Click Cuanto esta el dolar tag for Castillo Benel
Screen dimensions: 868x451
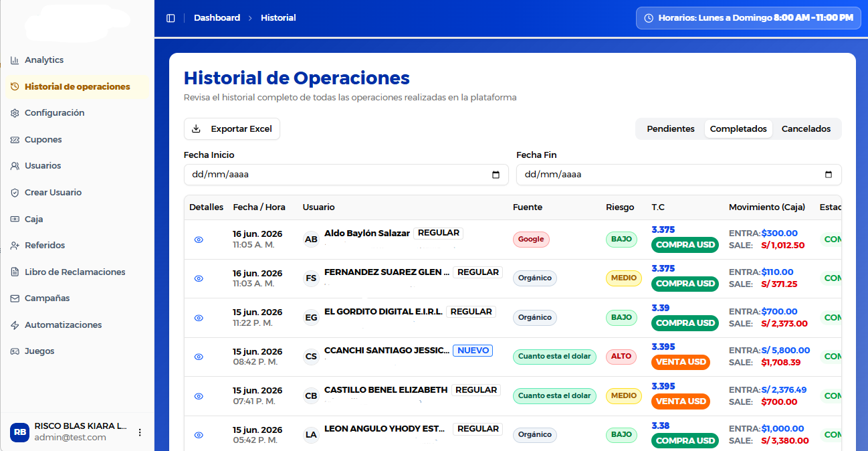point(554,396)
